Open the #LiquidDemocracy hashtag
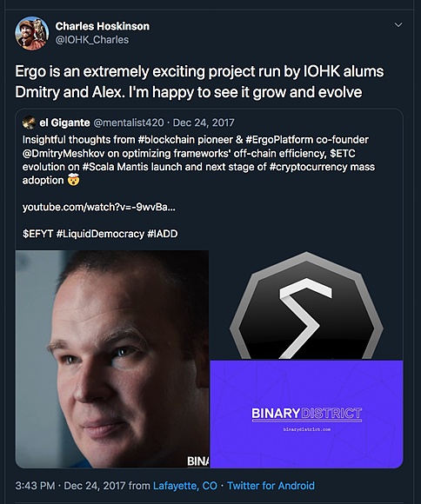This screenshot has width=421, height=504. pos(100,234)
